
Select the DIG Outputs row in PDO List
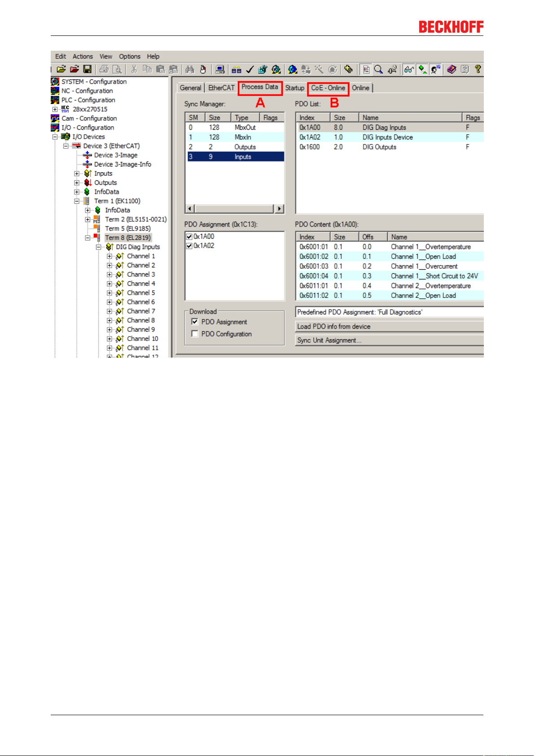click(x=390, y=147)
